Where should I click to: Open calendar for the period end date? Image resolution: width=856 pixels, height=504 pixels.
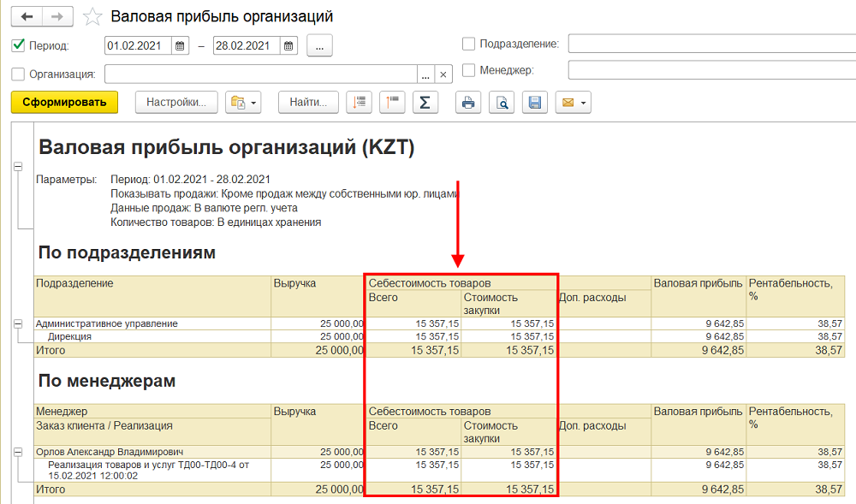click(x=288, y=46)
